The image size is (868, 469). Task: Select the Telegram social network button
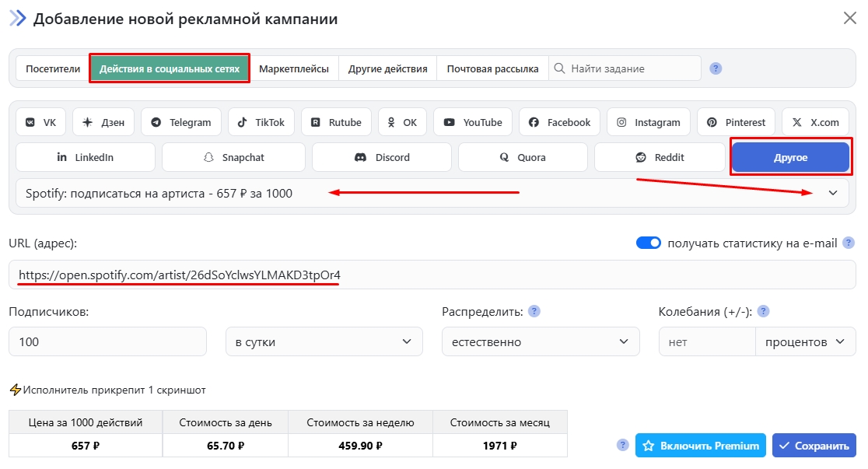181,122
